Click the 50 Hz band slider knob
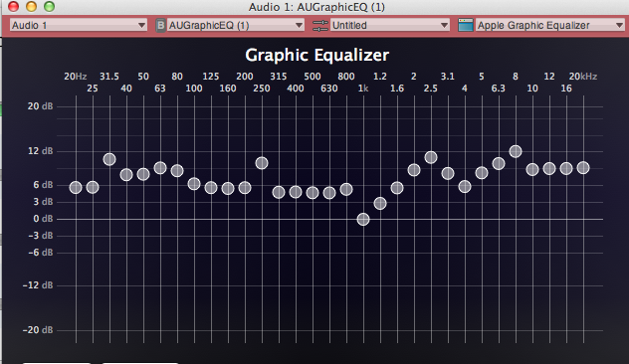The image size is (629, 364). click(x=143, y=174)
